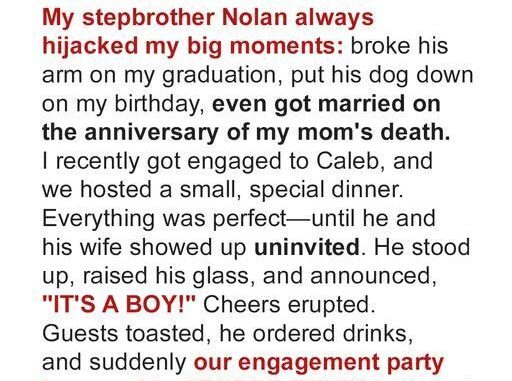
Task: Click the name 'Caleb' in the text
Action: [x=350, y=161]
